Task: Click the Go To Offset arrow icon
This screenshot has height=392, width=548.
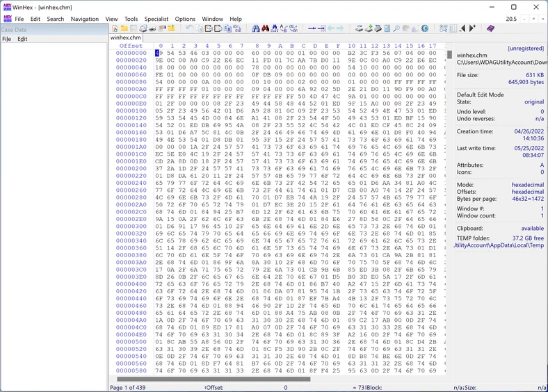Action: click(x=312, y=28)
